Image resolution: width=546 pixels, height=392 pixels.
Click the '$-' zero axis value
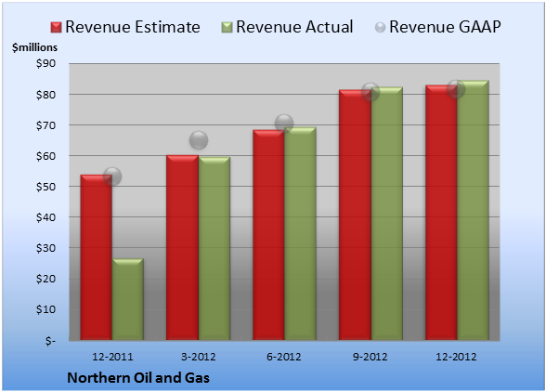pos(50,340)
